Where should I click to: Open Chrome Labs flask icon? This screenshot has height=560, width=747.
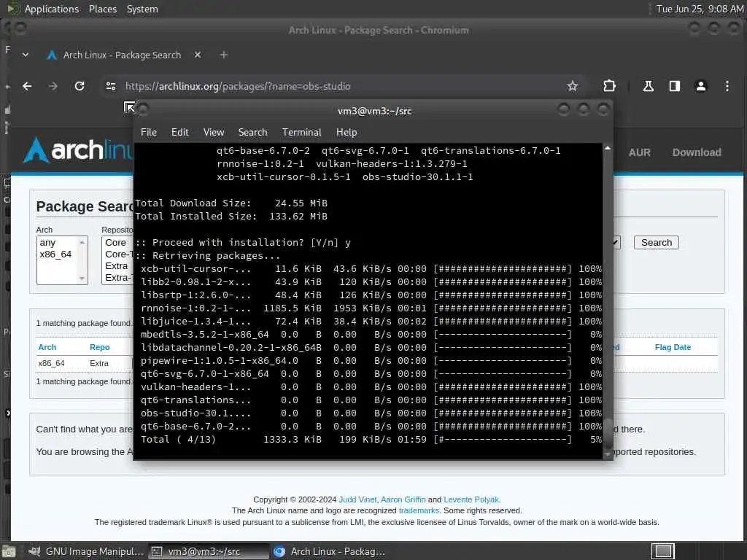pyautogui.click(x=648, y=86)
